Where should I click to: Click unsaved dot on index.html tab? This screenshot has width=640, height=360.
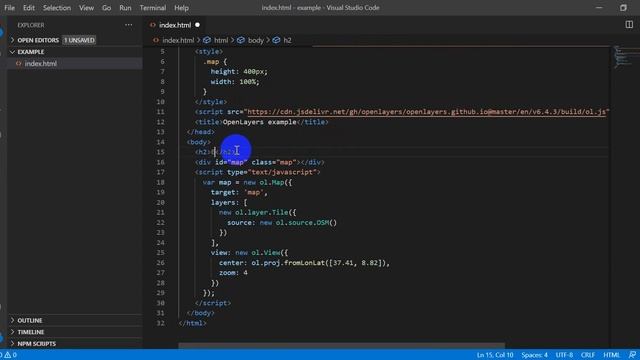pos(198,25)
